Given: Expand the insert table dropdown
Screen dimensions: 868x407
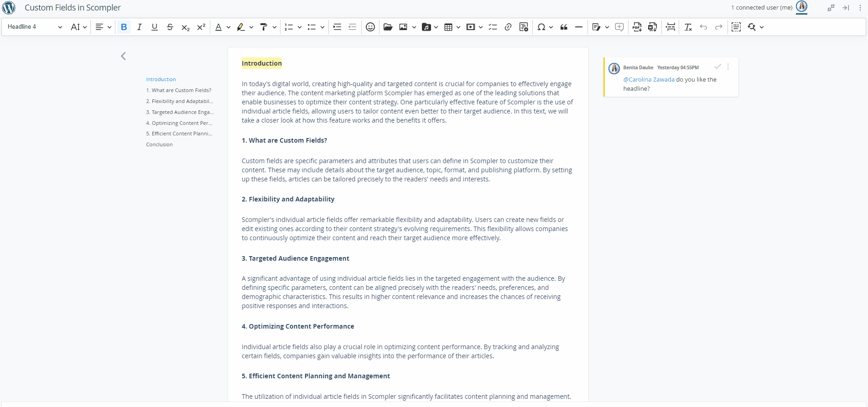Looking at the screenshot, I should (x=458, y=27).
